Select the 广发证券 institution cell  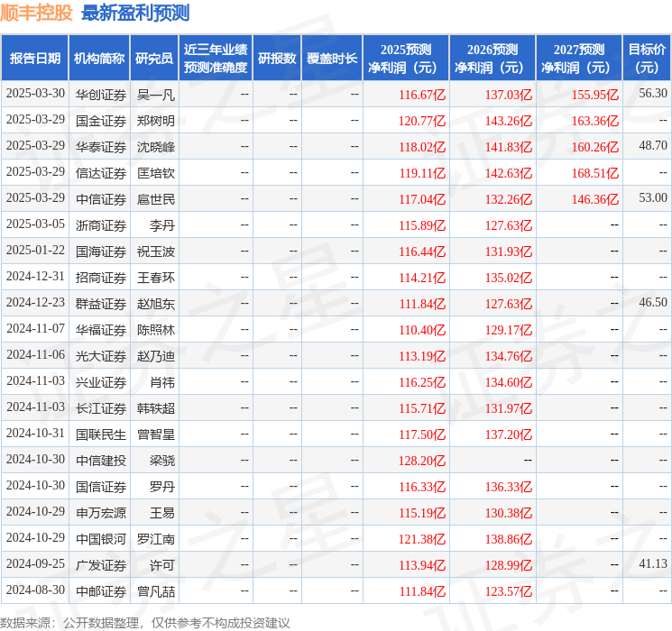101,564
